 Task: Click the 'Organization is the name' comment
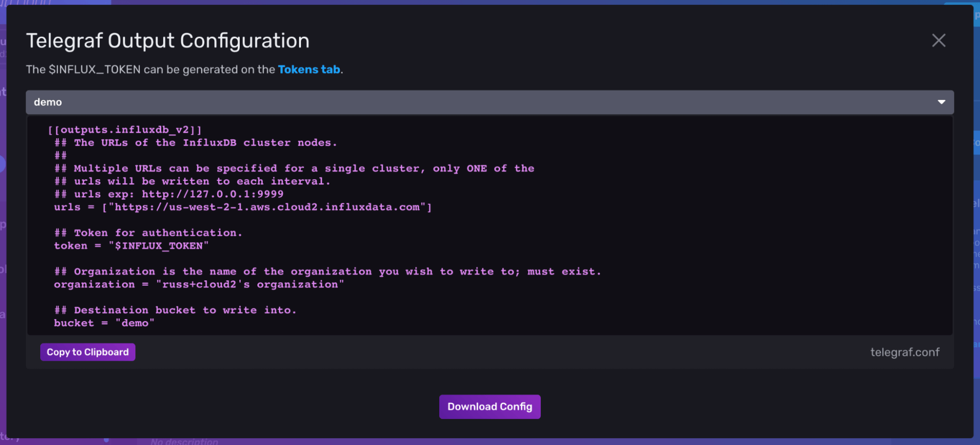click(327, 272)
